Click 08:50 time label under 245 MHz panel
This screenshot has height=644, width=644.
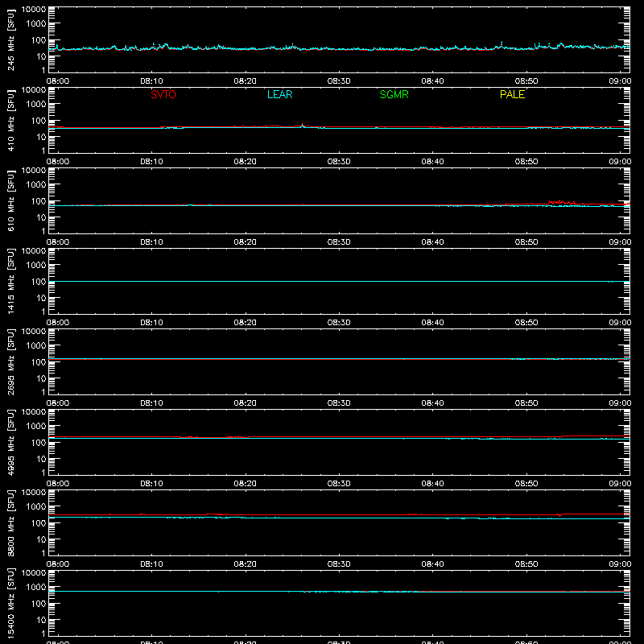(x=526, y=81)
